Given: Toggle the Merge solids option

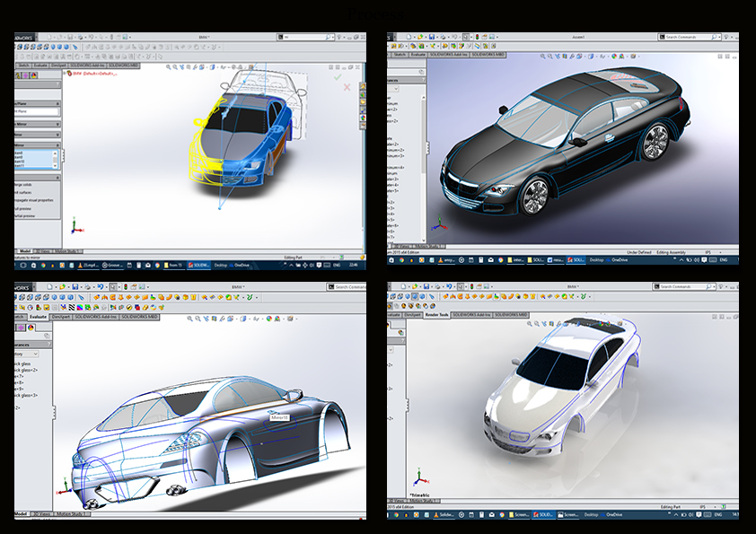Looking at the screenshot, I should click(x=22, y=185).
